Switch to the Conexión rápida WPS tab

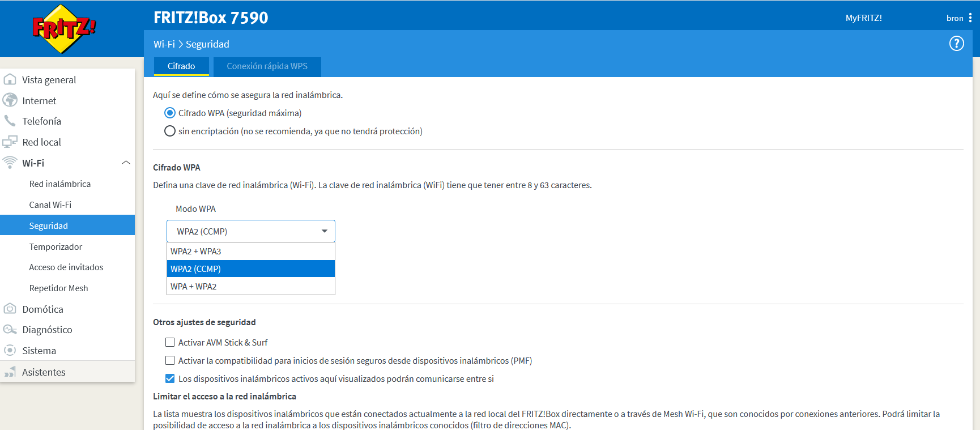pyautogui.click(x=267, y=66)
